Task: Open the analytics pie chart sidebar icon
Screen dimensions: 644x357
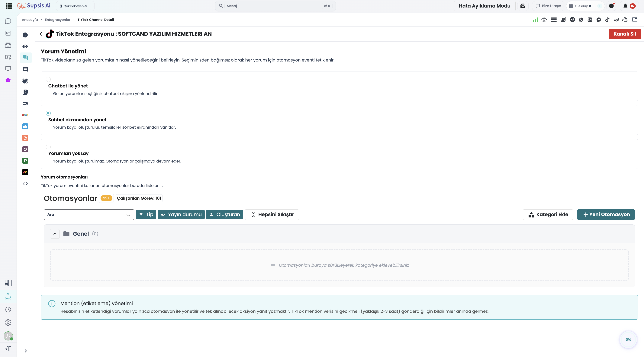Action: click(8, 310)
